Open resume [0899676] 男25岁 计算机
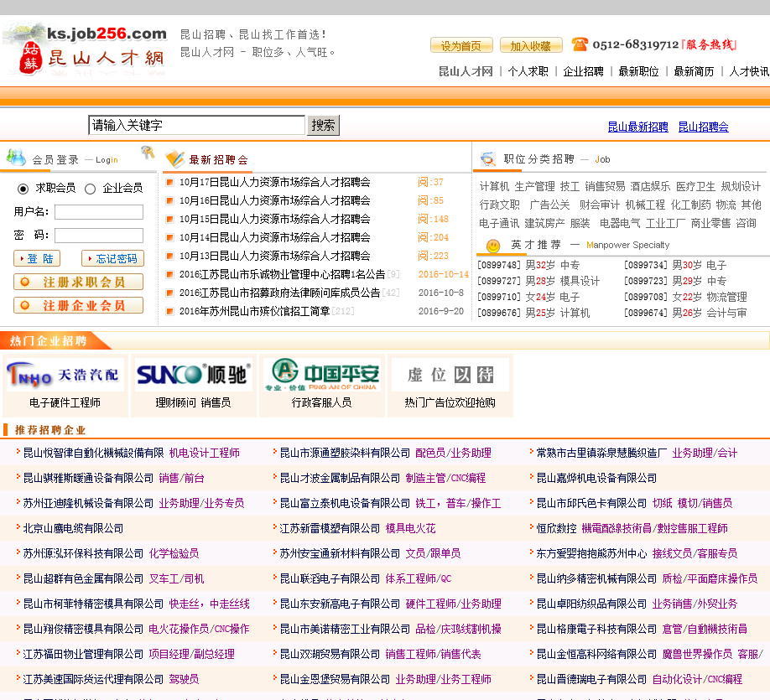Viewport: 770px width, 700px height. click(x=533, y=314)
